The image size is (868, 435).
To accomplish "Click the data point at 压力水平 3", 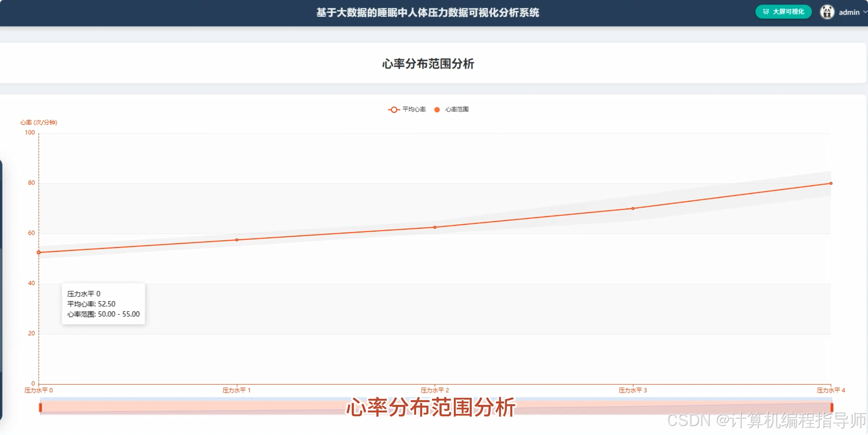I will tap(633, 208).
